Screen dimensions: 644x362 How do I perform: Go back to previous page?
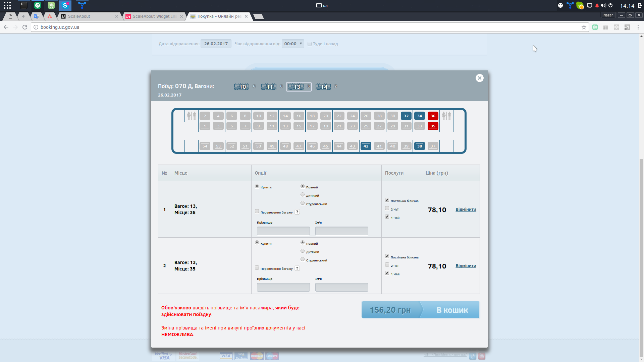[6, 27]
